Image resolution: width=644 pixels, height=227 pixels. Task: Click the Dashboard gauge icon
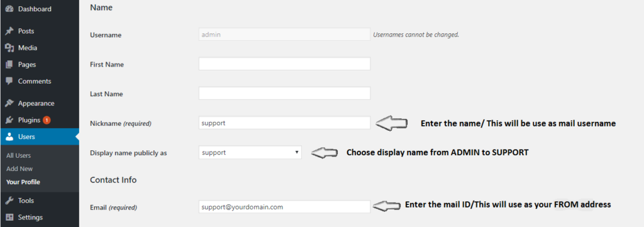9,9
